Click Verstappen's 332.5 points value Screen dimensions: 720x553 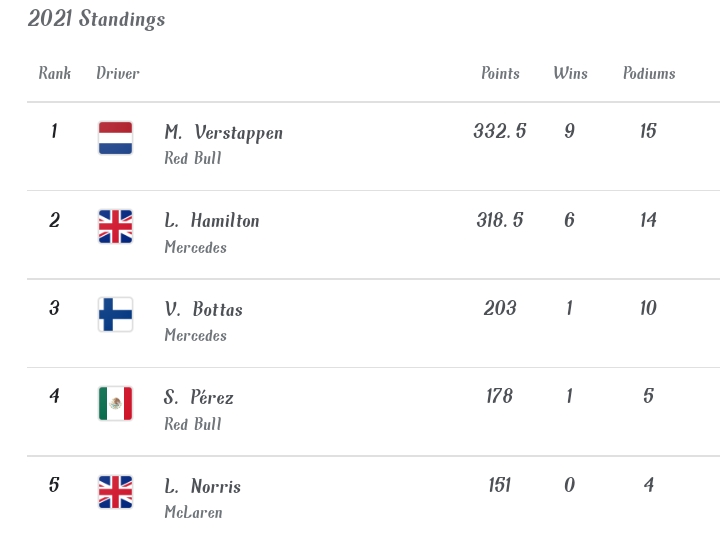point(500,131)
